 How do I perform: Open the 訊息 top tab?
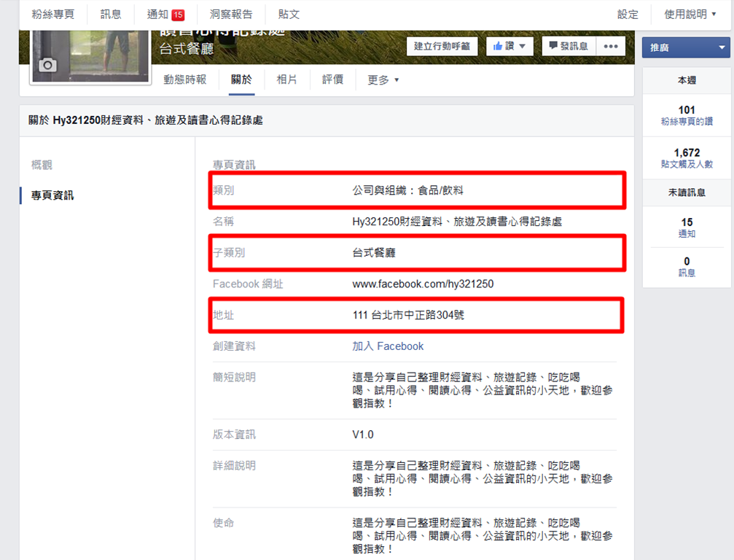(111, 15)
